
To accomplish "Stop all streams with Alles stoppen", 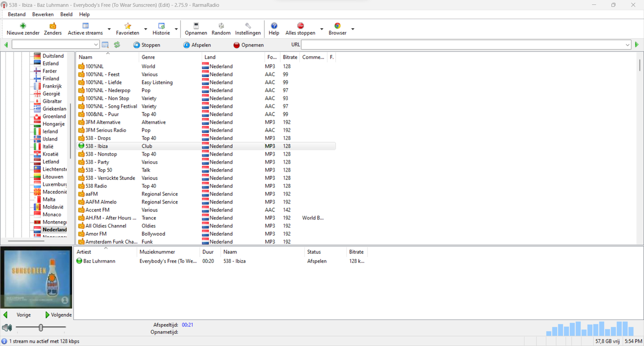I will pos(300,29).
